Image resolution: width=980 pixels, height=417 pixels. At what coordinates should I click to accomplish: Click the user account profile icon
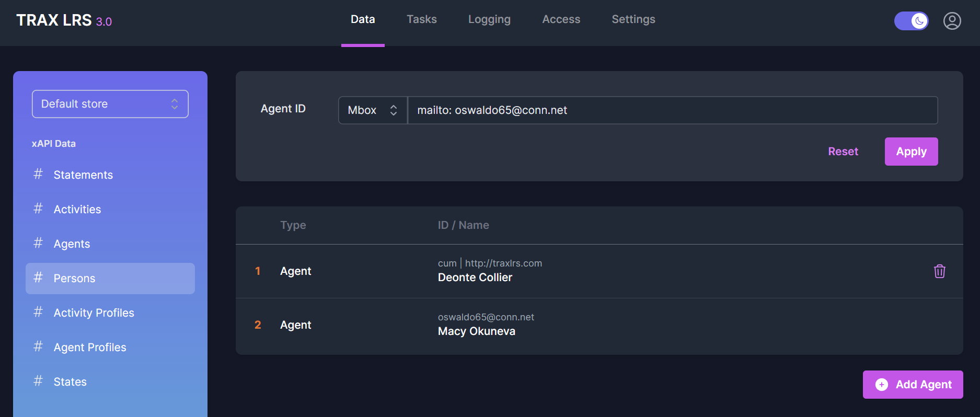click(952, 21)
